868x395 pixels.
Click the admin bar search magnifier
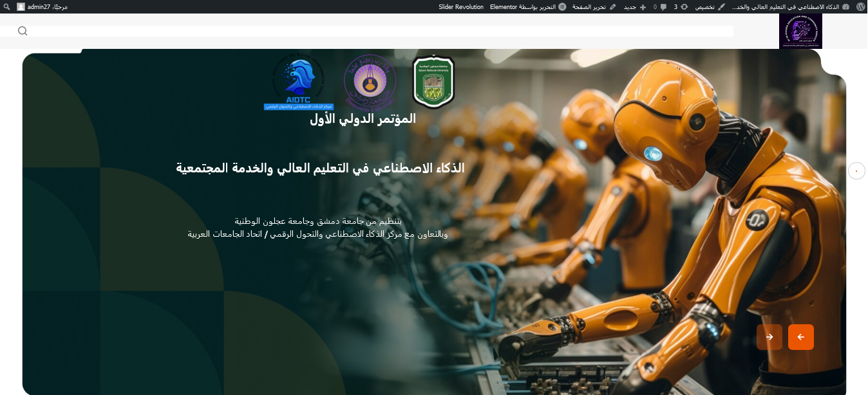coord(6,6)
